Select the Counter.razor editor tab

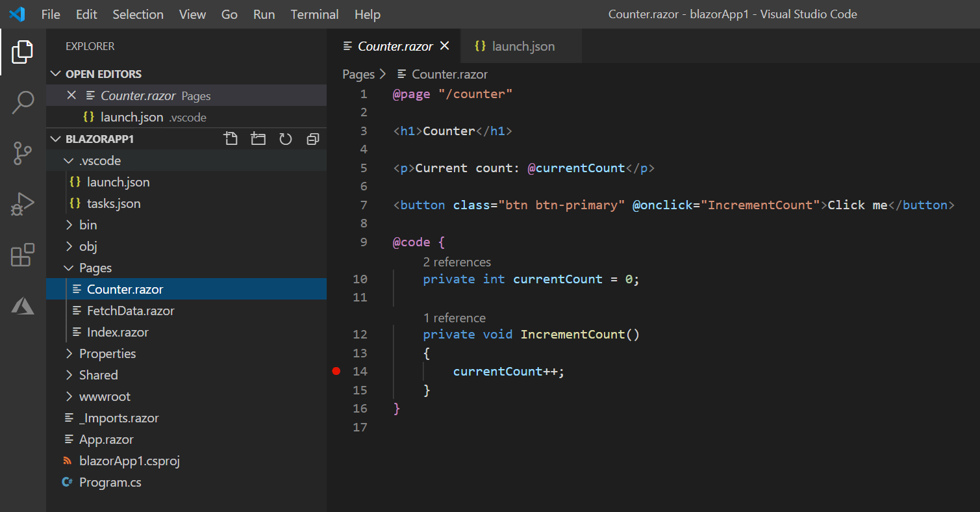point(394,46)
